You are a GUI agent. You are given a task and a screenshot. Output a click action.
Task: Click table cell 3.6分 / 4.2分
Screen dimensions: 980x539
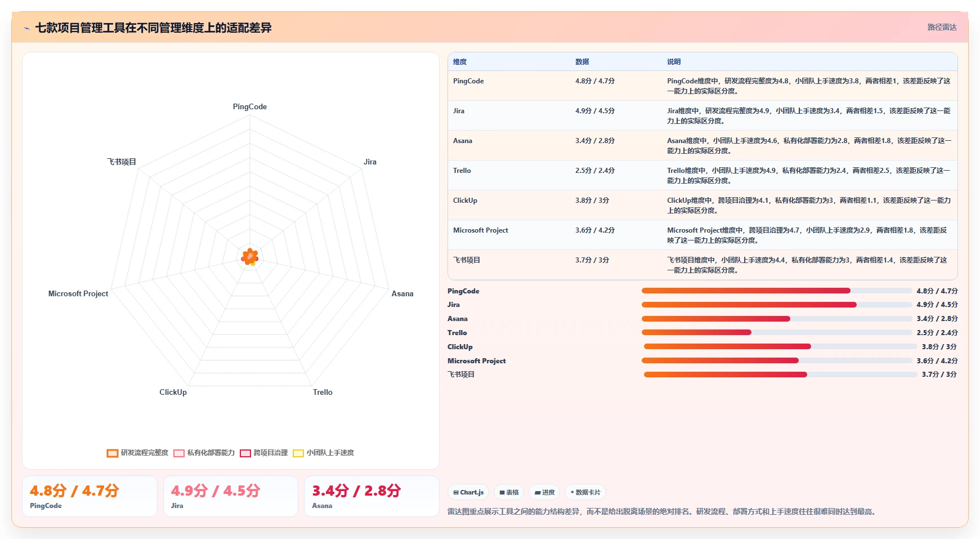[595, 230]
